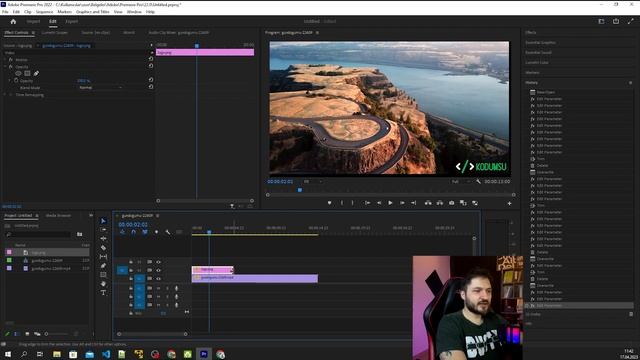Add marker in timeline panel

(156, 232)
